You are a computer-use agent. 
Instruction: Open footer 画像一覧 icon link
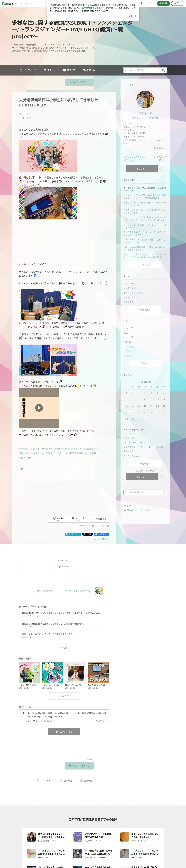click(x=86, y=781)
